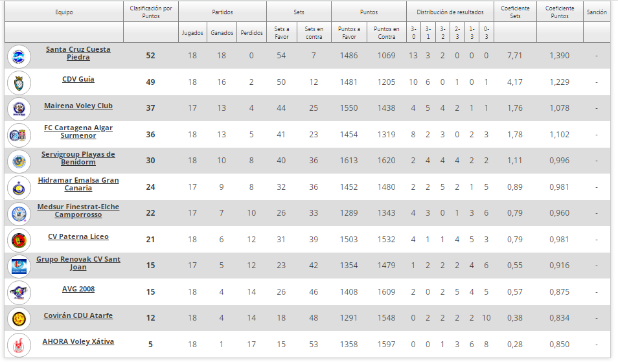Open the Santa Cruz Cuesta Piedra team link
Image resolution: width=618 pixels, height=364 pixels.
78,53
